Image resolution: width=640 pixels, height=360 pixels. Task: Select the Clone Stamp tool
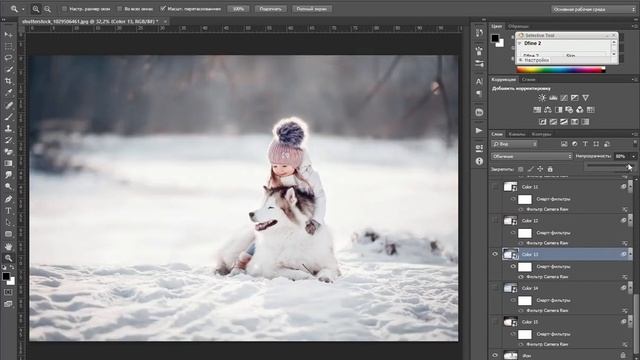[x=8, y=128]
